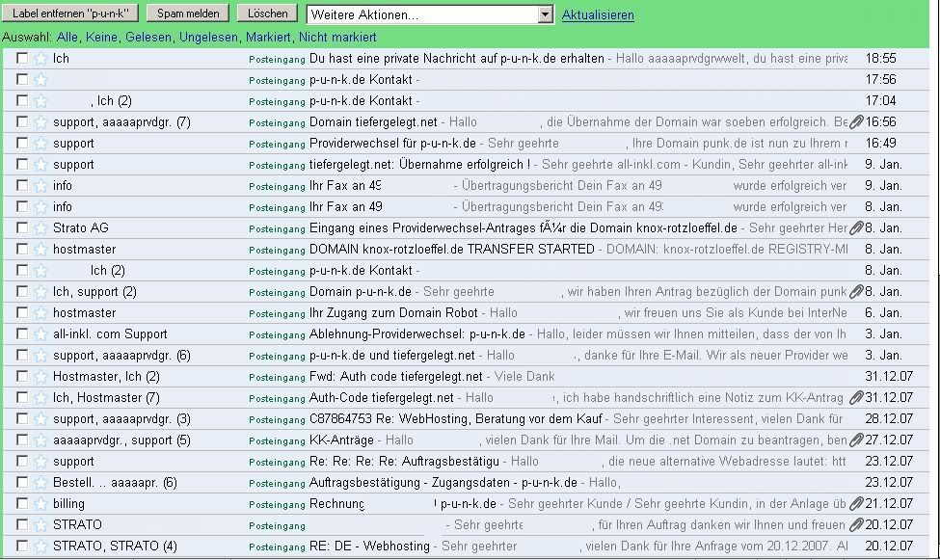Star the DOMAIN TRANSFER STARTED email
Image resolution: width=940 pixels, height=560 pixels.
click(x=40, y=250)
